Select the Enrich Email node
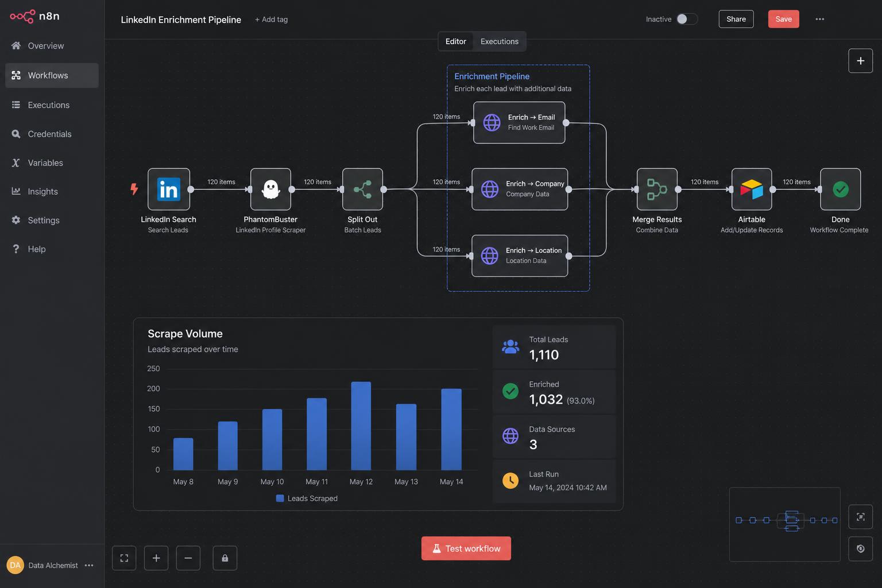Viewport: 882px width, 588px height. (x=519, y=122)
